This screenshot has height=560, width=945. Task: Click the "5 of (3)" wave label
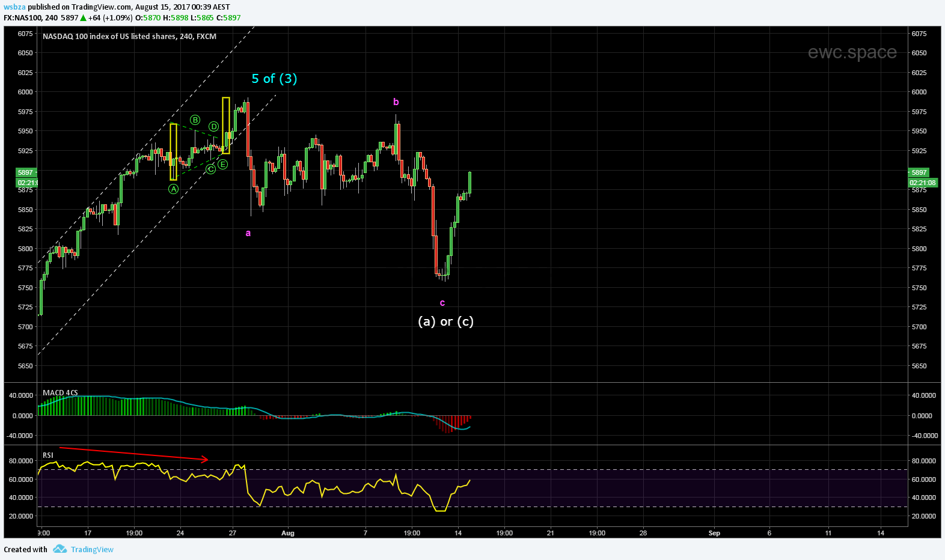(274, 79)
